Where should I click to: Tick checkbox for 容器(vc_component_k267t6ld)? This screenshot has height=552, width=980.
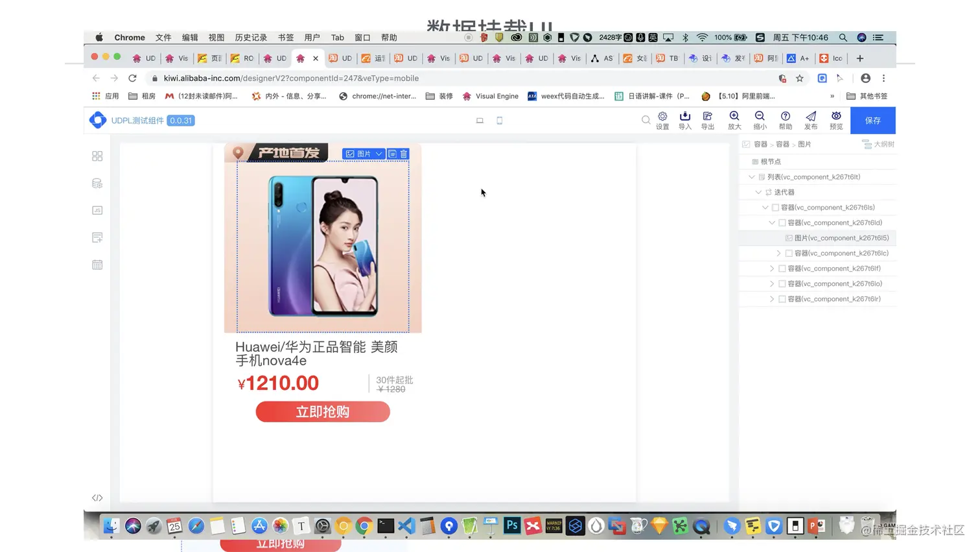(782, 222)
